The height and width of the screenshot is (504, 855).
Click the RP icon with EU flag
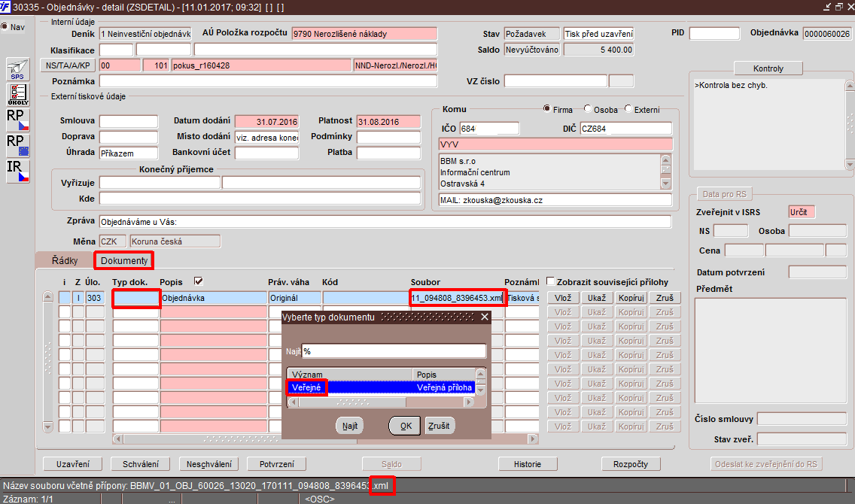(17, 145)
